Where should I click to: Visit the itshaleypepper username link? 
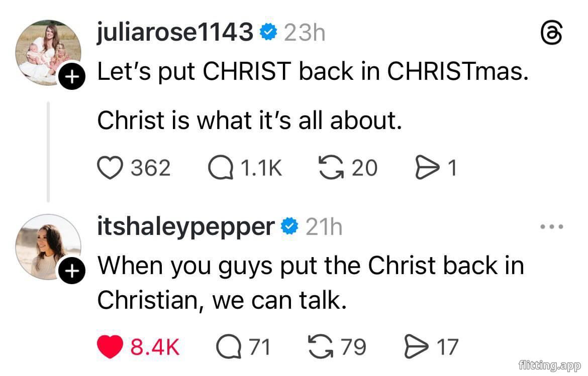click(x=185, y=227)
